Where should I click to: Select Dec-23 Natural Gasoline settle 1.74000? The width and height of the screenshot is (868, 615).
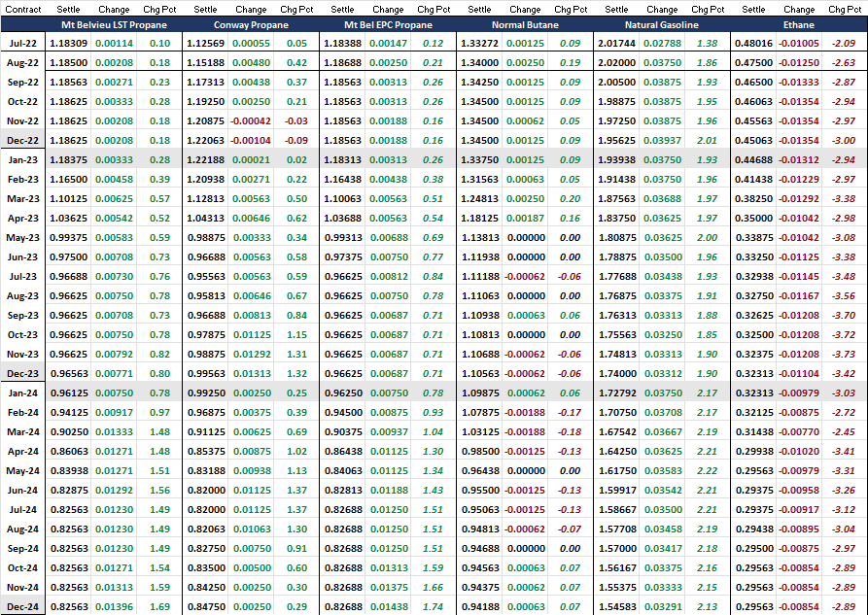click(616, 374)
